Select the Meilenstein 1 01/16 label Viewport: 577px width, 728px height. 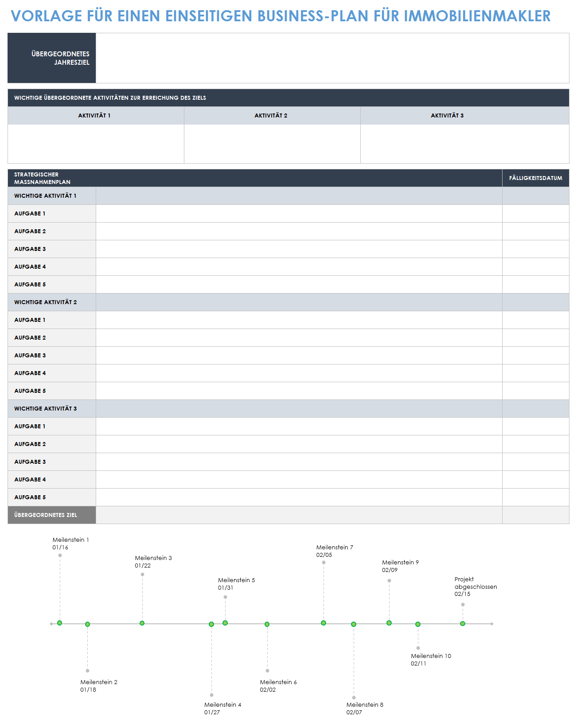[x=70, y=544]
